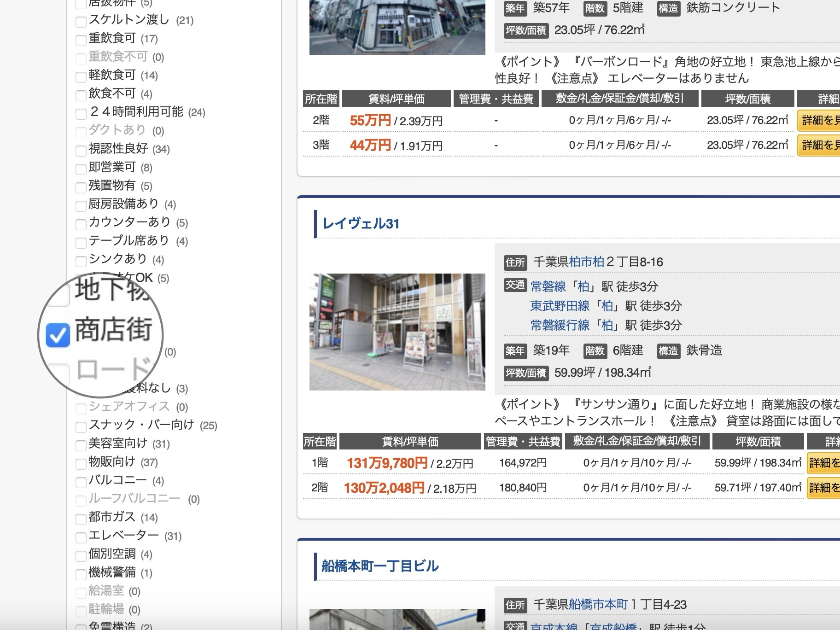View details for the 131万9,780円 1階 unit
Screen dimensions: 840x630
(x=824, y=463)
